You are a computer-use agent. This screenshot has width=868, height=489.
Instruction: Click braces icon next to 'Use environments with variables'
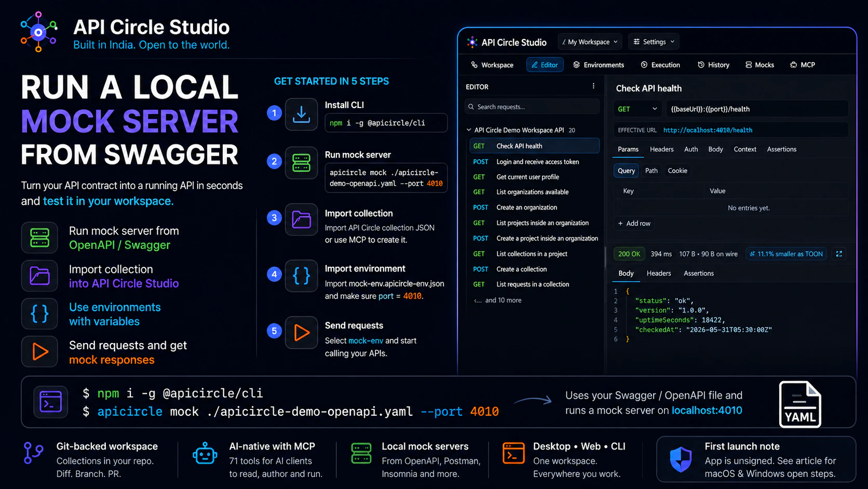(39, 314)
